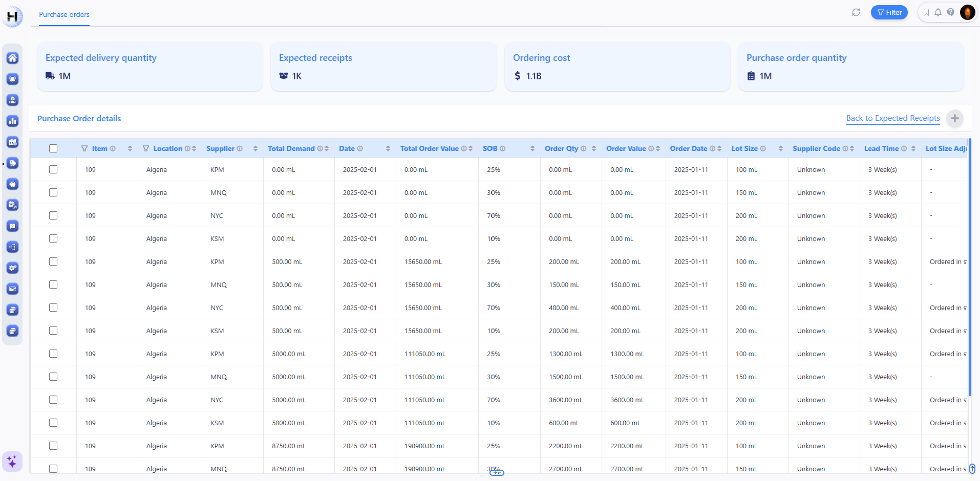
Task: Show info for the Total Demand column
Action: coord(320,148)
